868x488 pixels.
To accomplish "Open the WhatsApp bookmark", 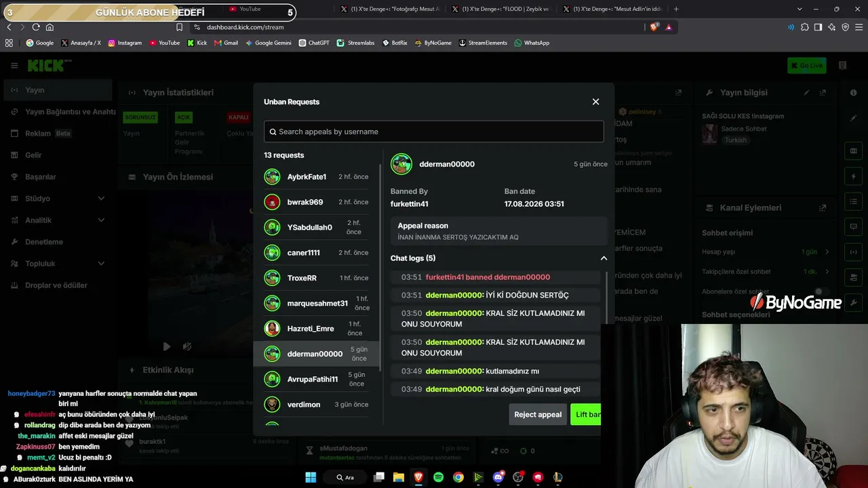I will (x=532, y=43).
